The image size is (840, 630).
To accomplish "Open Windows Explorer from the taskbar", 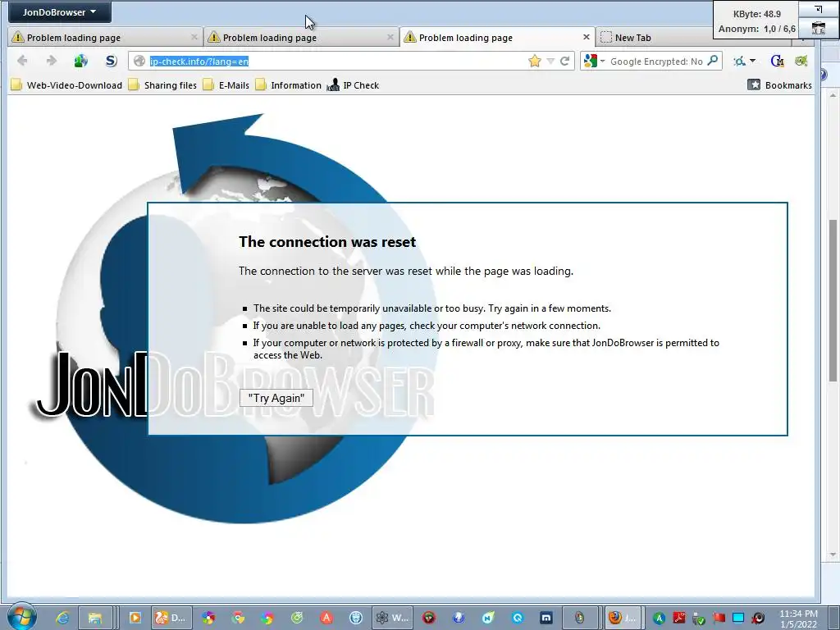I will [95, 618].
